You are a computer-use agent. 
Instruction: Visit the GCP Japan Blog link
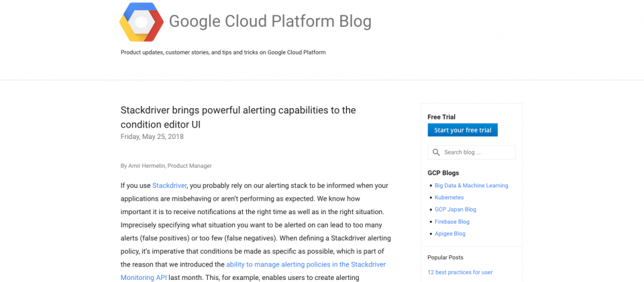click(455, 209)
